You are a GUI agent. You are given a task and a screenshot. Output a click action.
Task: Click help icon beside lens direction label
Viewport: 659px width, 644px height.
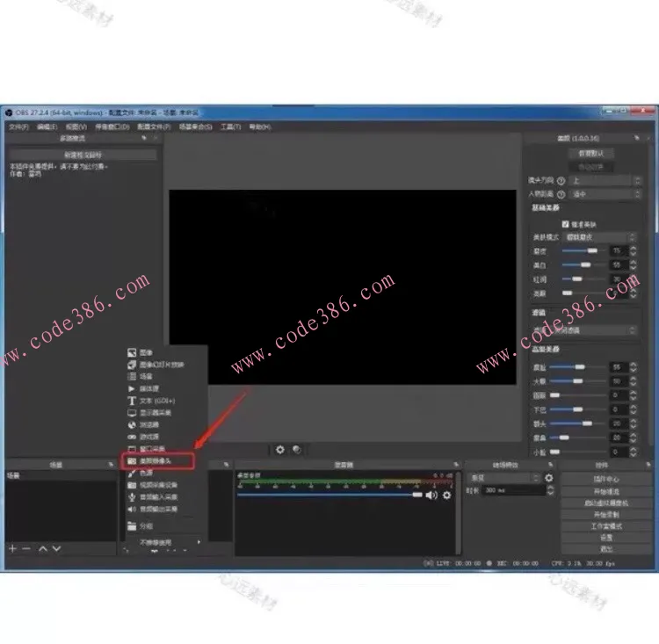[561, 181]
